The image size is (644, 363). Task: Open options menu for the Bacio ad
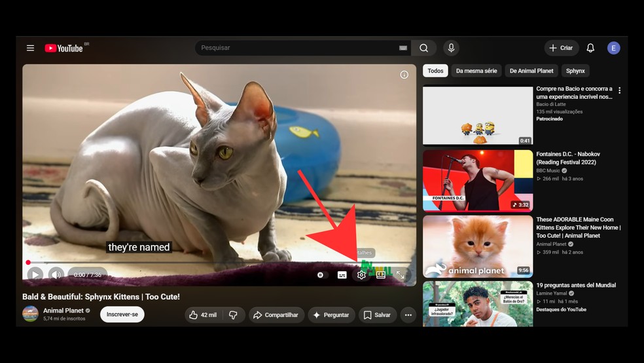(619, 90)
